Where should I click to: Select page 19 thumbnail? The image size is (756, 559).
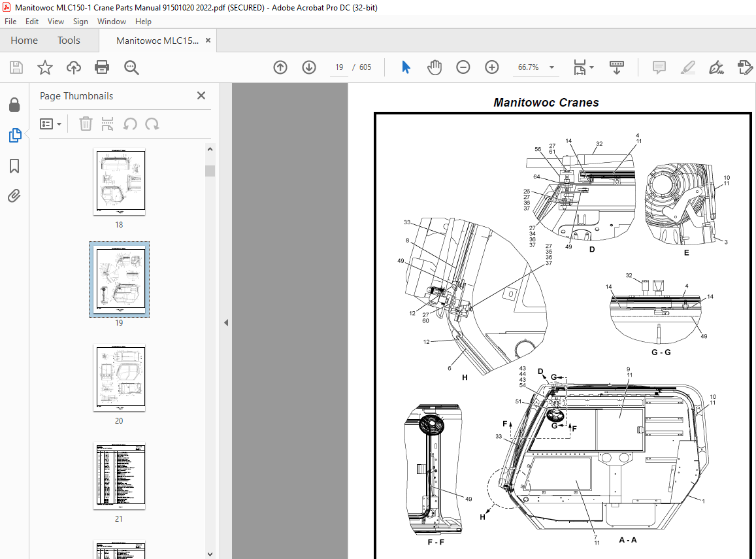coord(120,279)
